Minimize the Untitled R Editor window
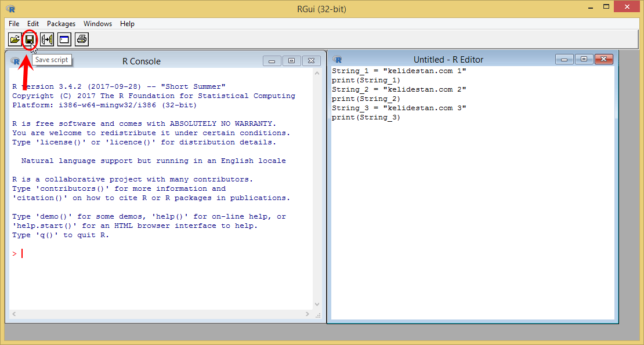This screenshot has height=345, width=644. coord(565,60)
